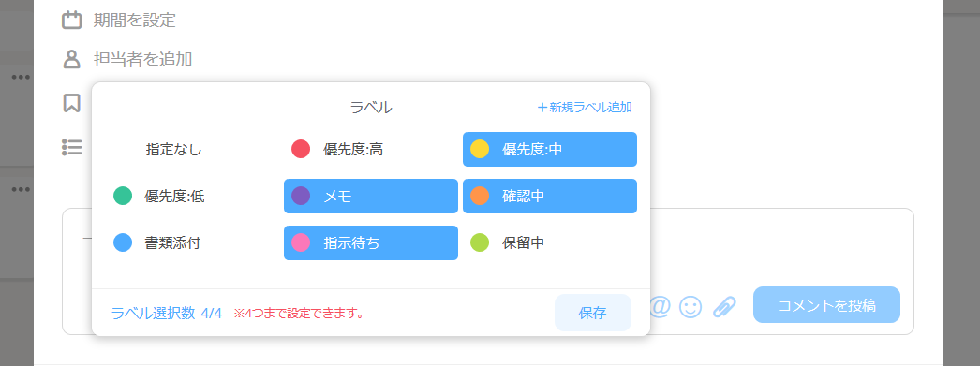Click the person icon for adding assignee

(72, 59)
